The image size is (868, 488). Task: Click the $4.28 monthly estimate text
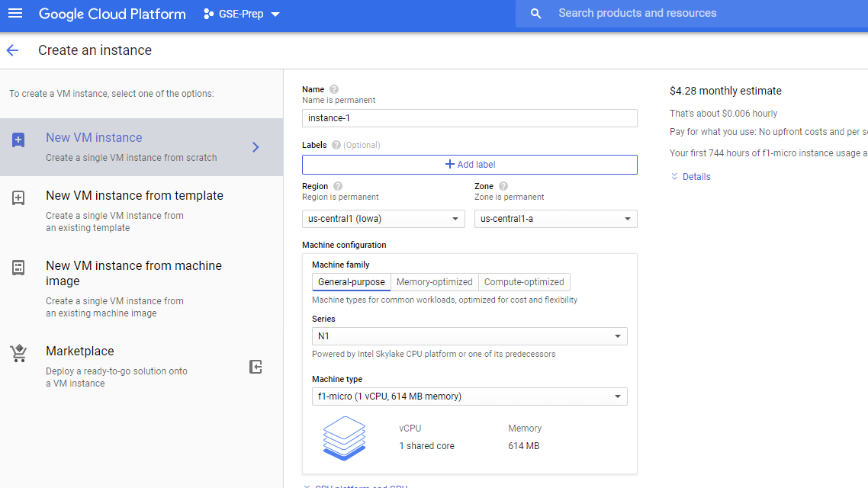coord(725,91)
